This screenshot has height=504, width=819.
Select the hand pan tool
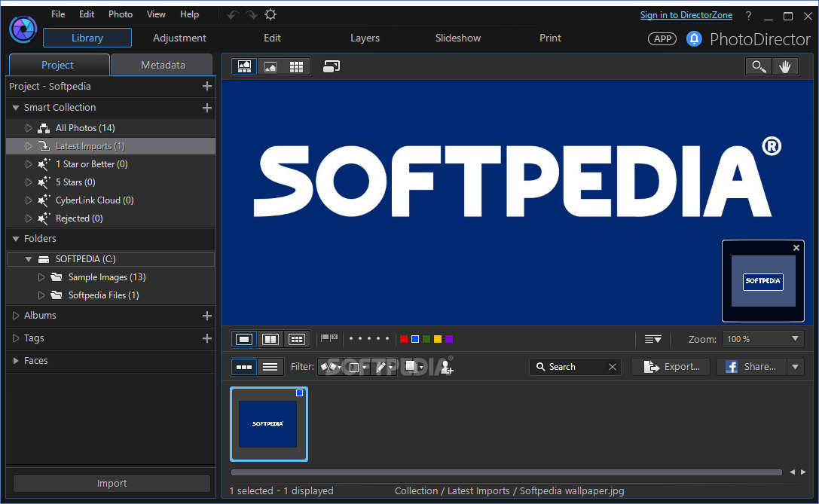coord(785,66)
